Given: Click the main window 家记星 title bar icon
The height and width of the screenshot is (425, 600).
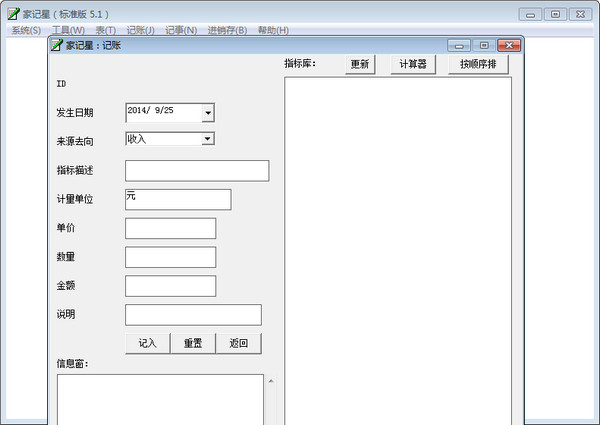Looking at the screenshot, I should pos(13,14).
